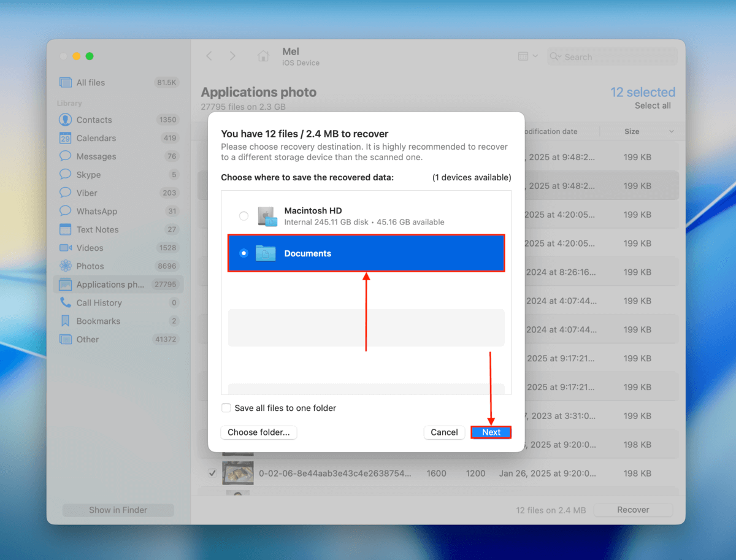Click the Skype category icon
Image resolution: width=736 pixels, height=560 pixels.
[66, 174]
